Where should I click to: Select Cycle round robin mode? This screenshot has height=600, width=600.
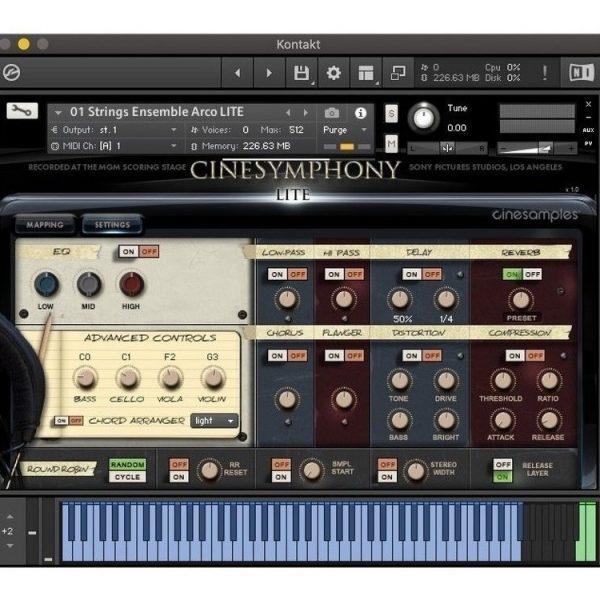point(127,477)
